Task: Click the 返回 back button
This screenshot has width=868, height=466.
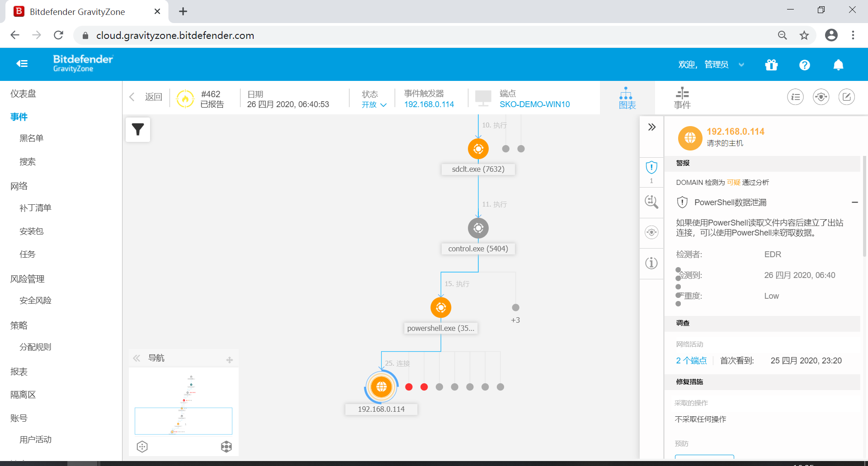Action: tap(146, 97)
